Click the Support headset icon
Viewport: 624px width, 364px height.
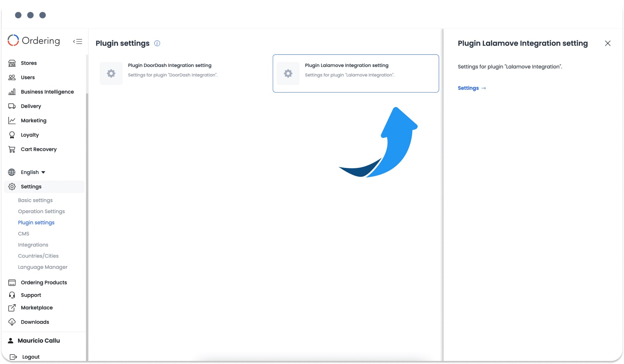(x=12, y=295)
